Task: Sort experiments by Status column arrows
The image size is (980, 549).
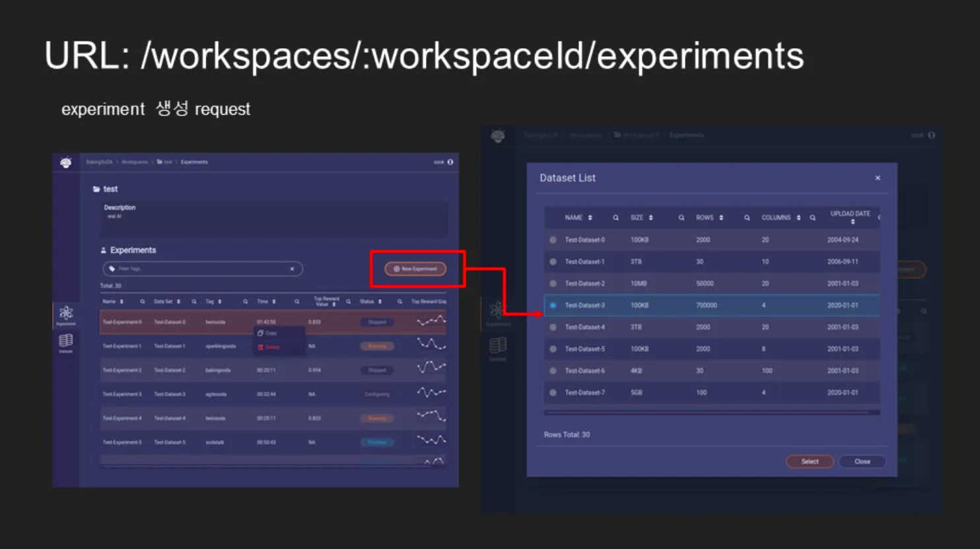Action: [x=380, y=302]
